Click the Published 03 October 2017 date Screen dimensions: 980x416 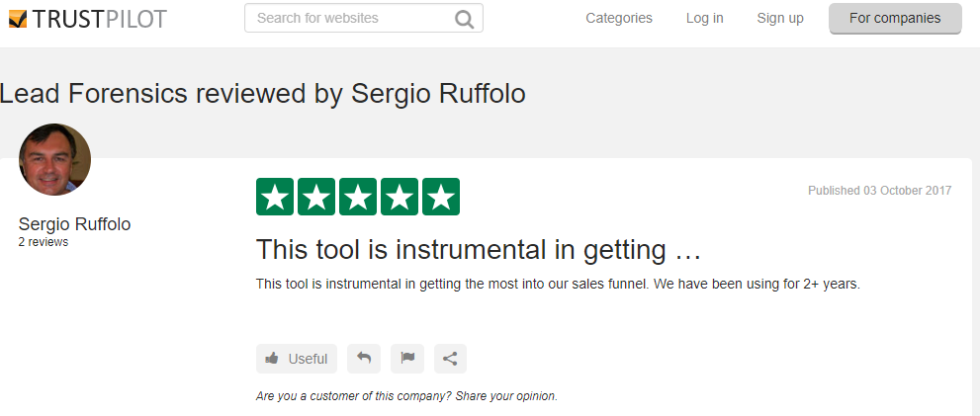point(879,191)
